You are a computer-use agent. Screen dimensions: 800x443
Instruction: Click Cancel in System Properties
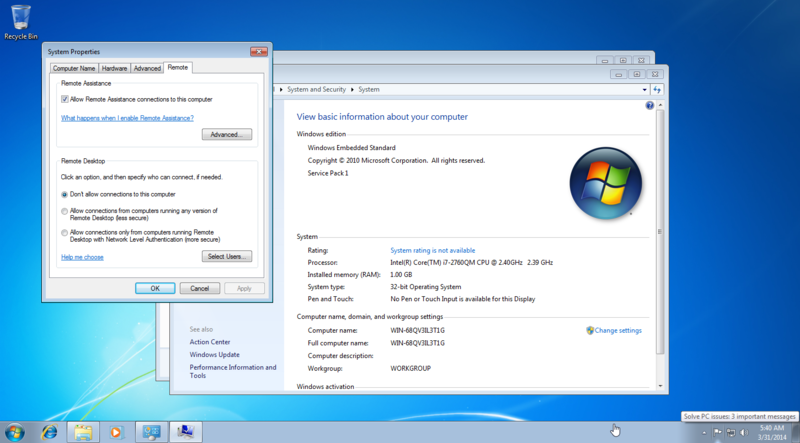point(199,288)
